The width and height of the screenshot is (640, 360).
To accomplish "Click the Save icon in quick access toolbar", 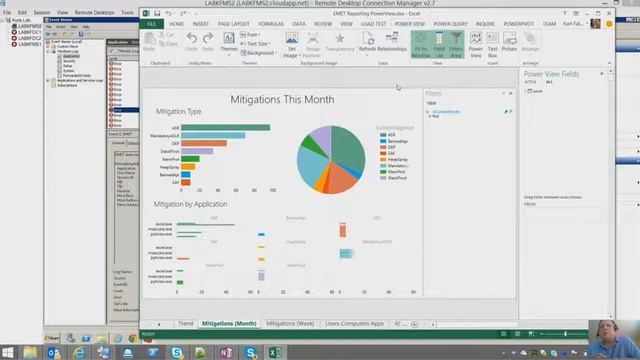I will click(157, 13).
